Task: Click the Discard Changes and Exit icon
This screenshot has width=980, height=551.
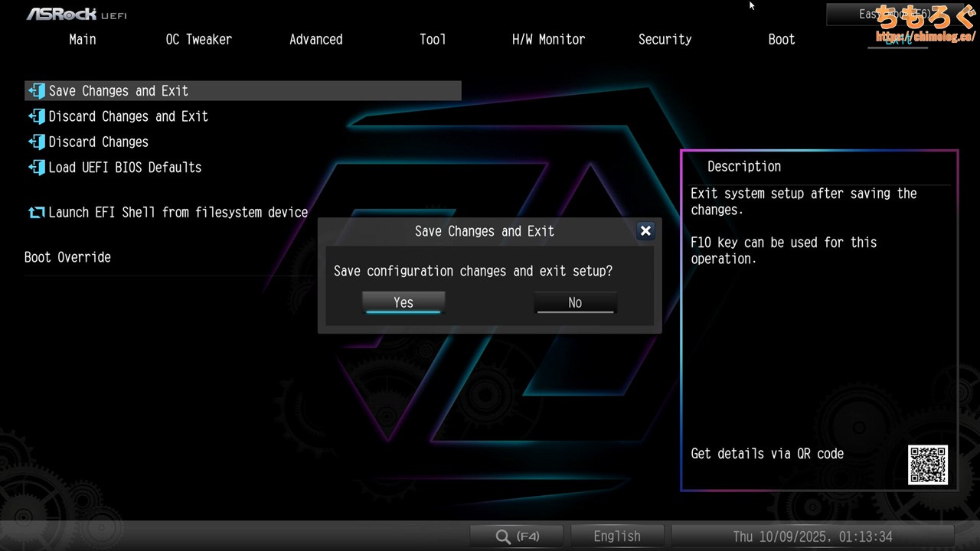Action: coord(37,116)
